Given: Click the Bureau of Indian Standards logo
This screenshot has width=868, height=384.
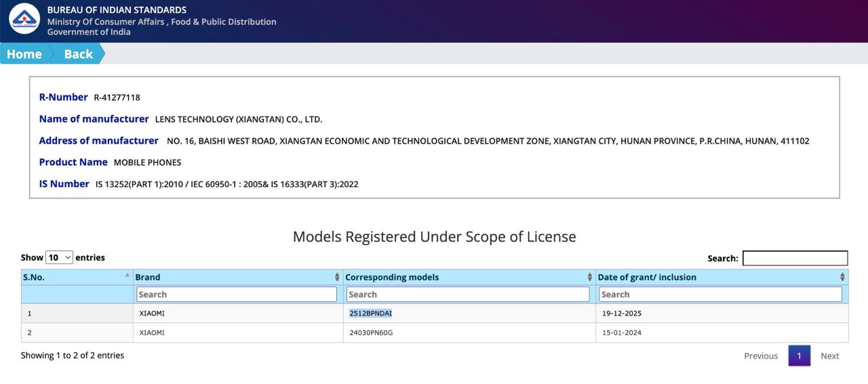Looking at the screenshot, I should (24, 18).
